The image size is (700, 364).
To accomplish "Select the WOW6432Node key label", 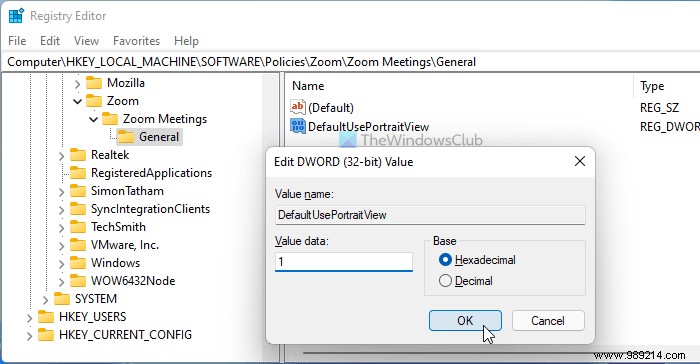I will click(x=133, y=280).
